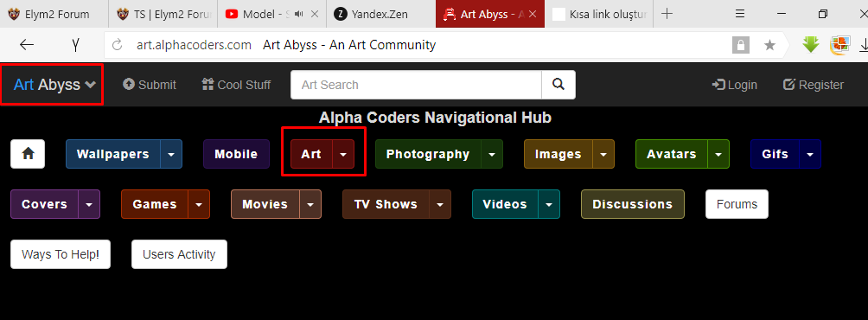Open the Cool Stuff link
Screen dimensions: 868x320
tap(236, 85)
